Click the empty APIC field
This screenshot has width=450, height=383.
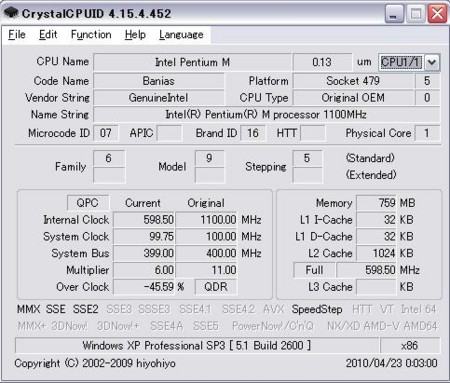pyautogui.click(x=169, y=133)
